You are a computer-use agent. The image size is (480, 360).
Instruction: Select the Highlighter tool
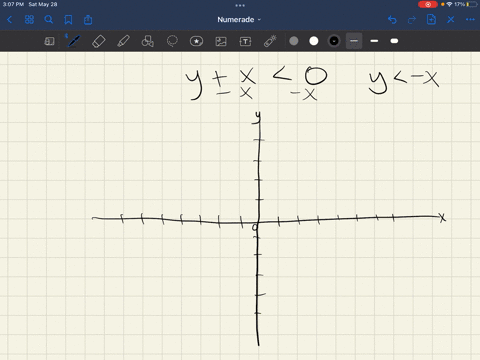pyautogui.click(x=123, y=41)
